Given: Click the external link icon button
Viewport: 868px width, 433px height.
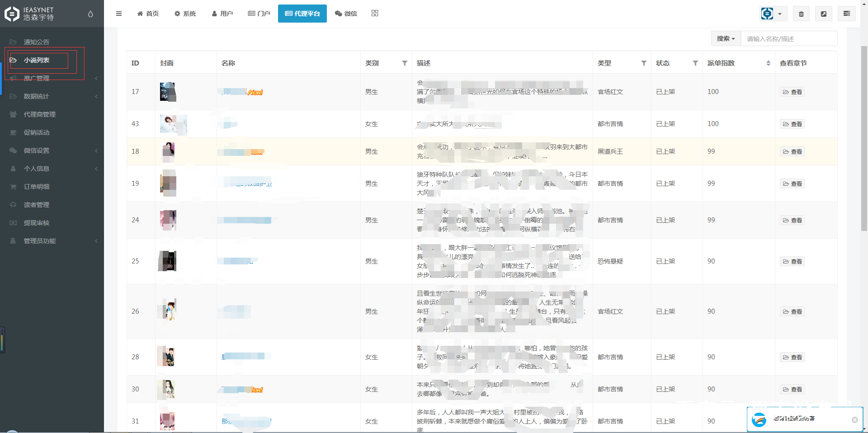Looking at the screenshot, I should [824, 14].
